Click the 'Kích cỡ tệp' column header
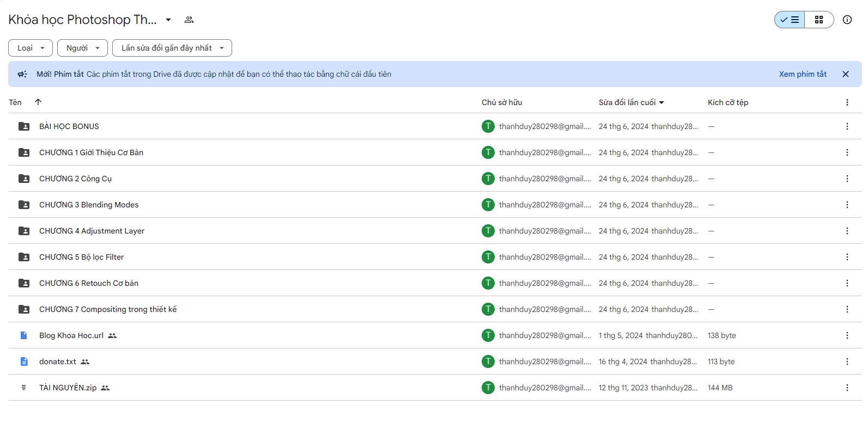 pos(728,102)
